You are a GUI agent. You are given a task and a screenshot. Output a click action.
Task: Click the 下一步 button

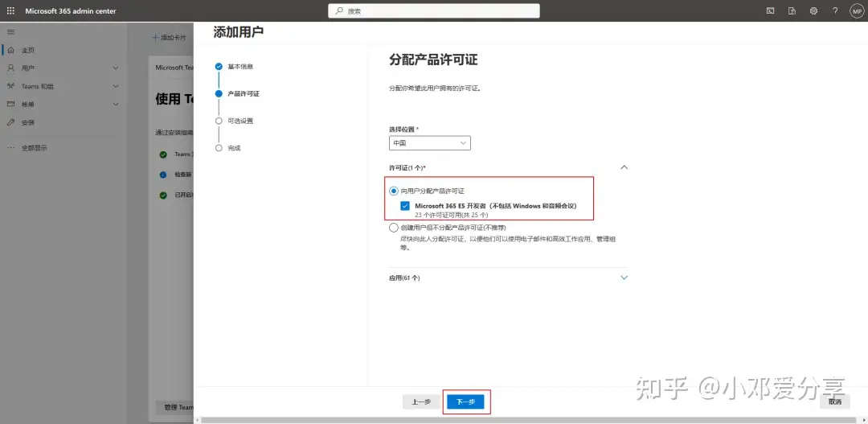click(465, 401)
